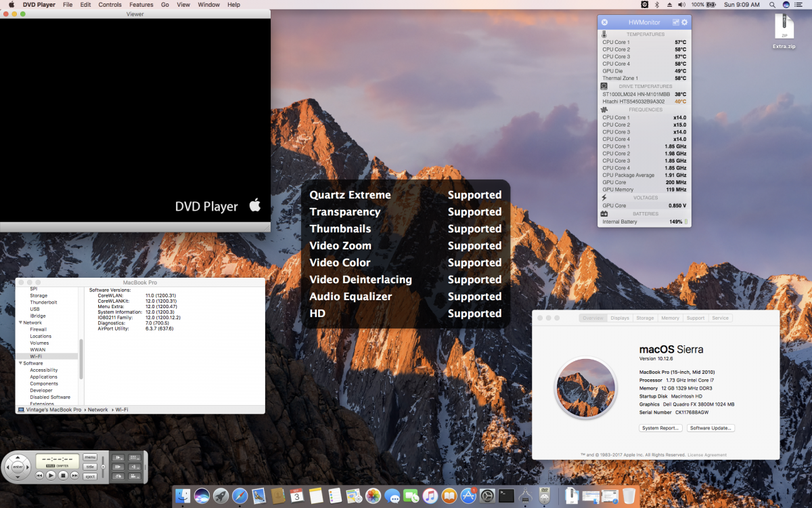The image size is (812, 508).
Task: Click the System Report button
Action: coord(660,428)
